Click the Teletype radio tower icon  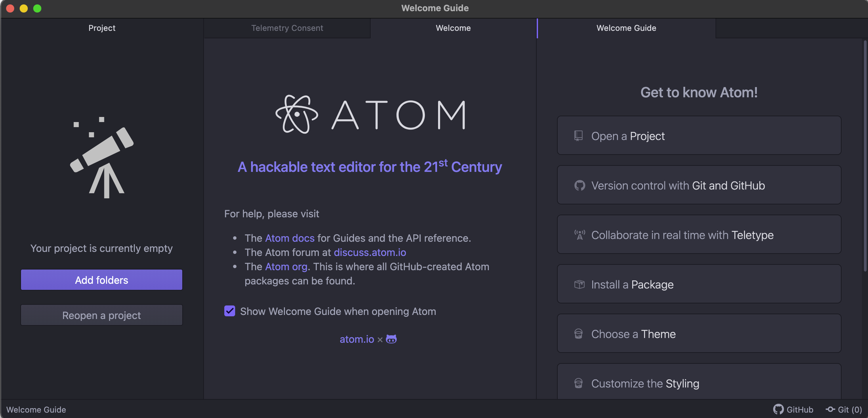[579, 235]
